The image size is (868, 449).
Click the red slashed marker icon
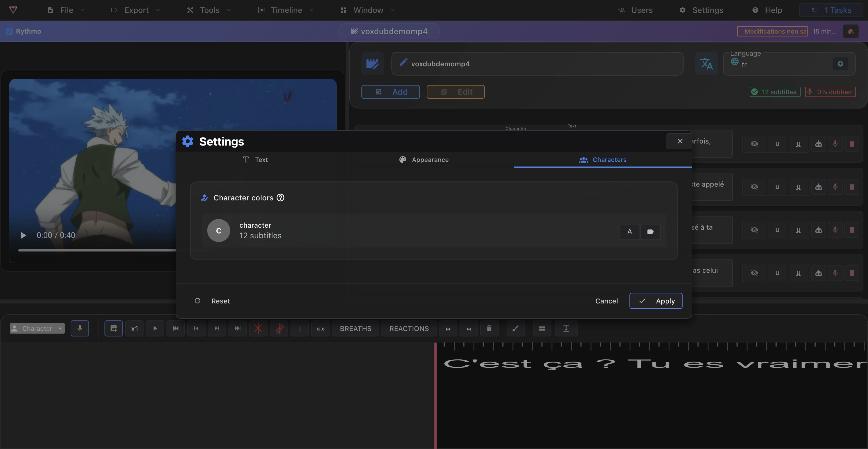click(279, 328)
